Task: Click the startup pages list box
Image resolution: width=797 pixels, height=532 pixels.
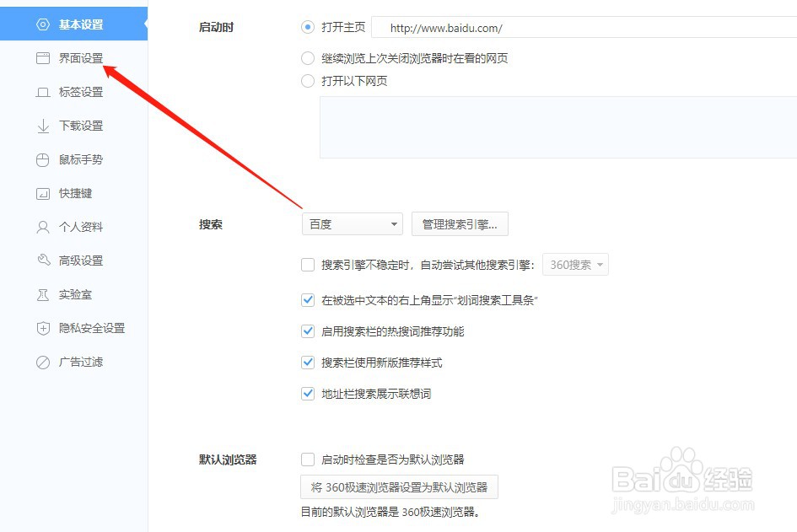Action: point(558,127)
